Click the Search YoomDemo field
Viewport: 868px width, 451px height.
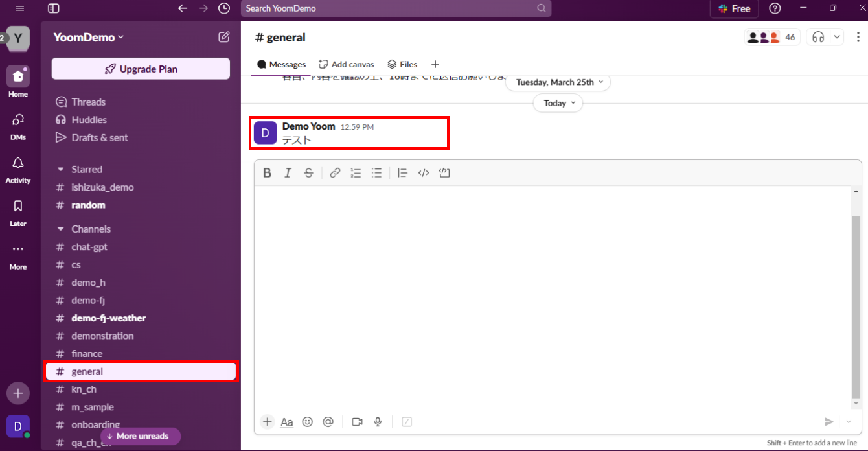tap(396, 8)
